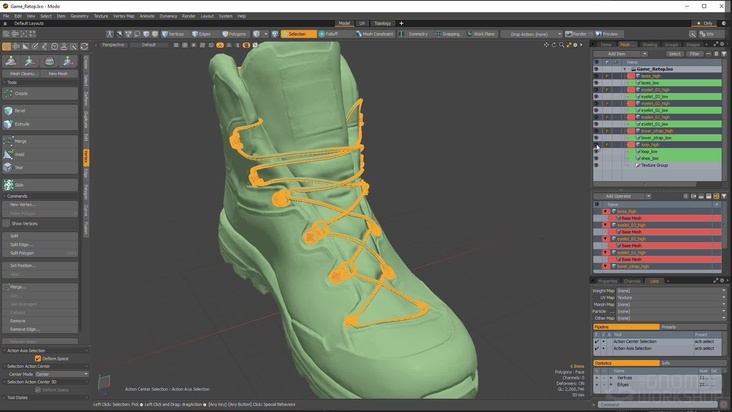Open Work Plane options
The width and height of the screenshot is (732, 412).
481,34
